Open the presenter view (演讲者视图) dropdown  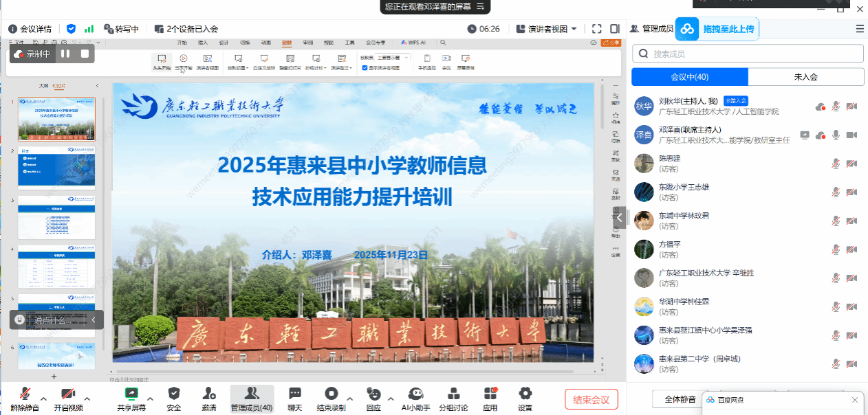tap(547, 29)
